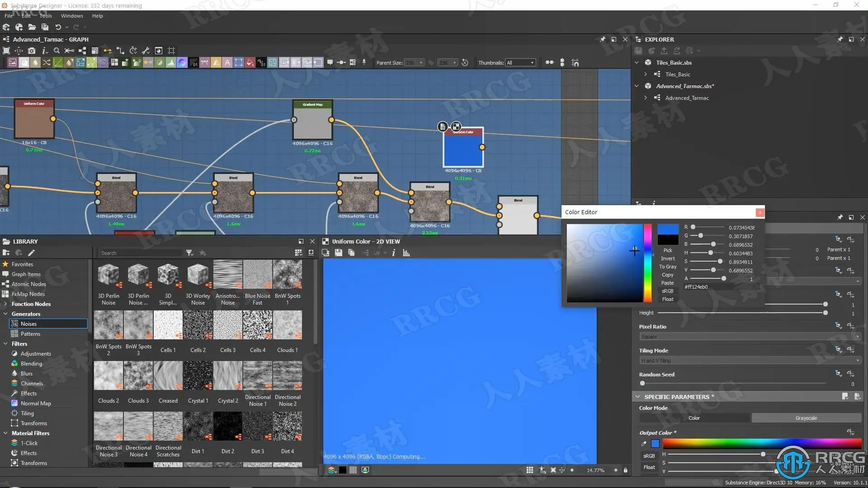
Task: Click To Gray in the Color Editor
Action: coord(667,267)
